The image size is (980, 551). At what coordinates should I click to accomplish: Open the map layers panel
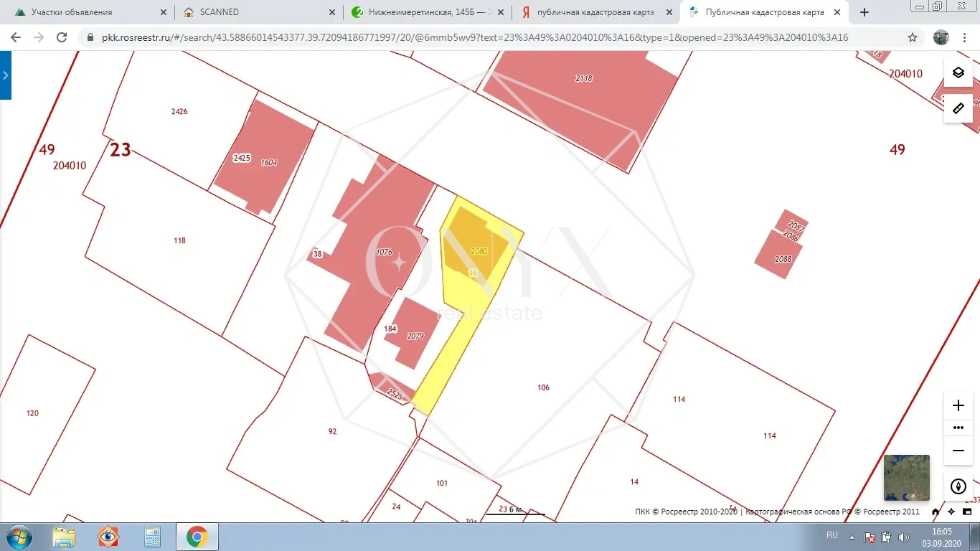click(x=958, y=72)
